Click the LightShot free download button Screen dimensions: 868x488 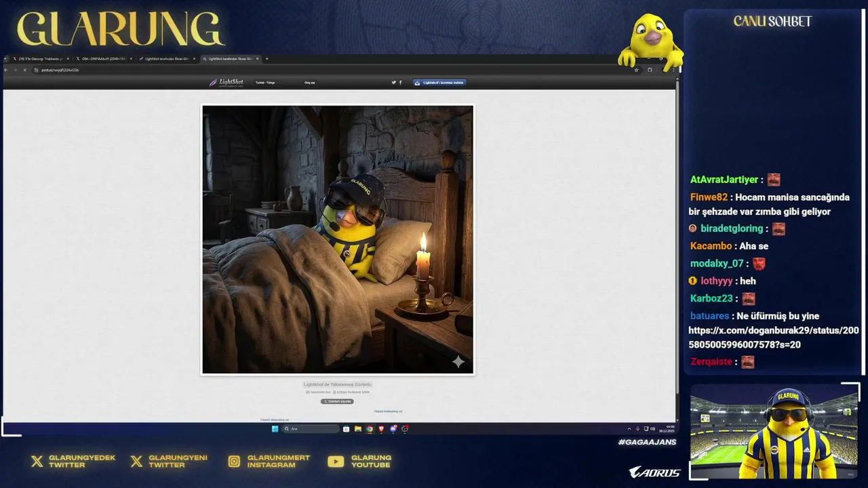(439, 83)
